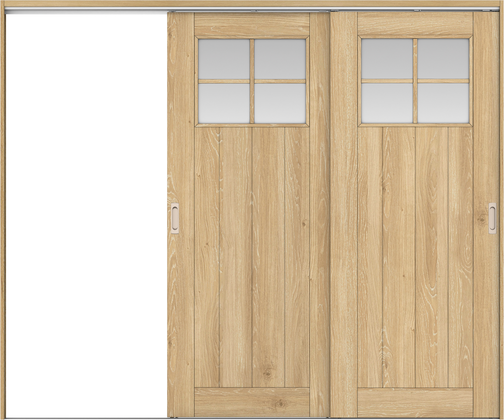
Task: Click the right door's window muntin cross center
Action: point(415,81)
